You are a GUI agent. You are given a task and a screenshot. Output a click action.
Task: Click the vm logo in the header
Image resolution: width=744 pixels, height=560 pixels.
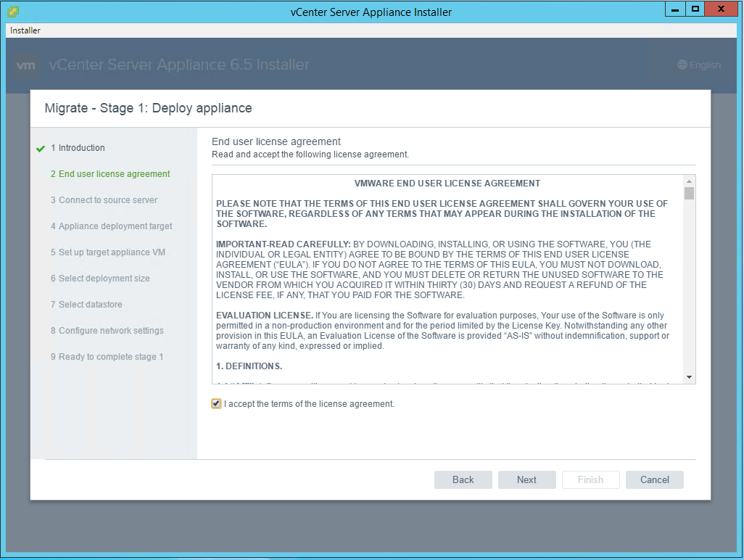point(25,65)
